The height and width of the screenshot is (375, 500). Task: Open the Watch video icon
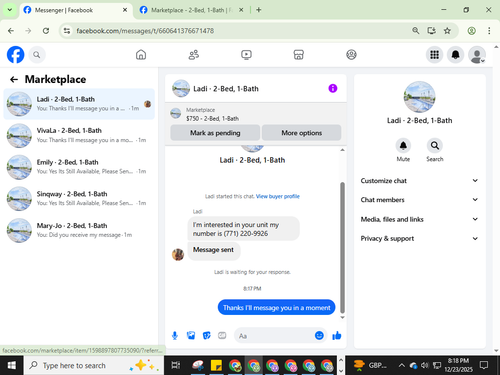246,55
